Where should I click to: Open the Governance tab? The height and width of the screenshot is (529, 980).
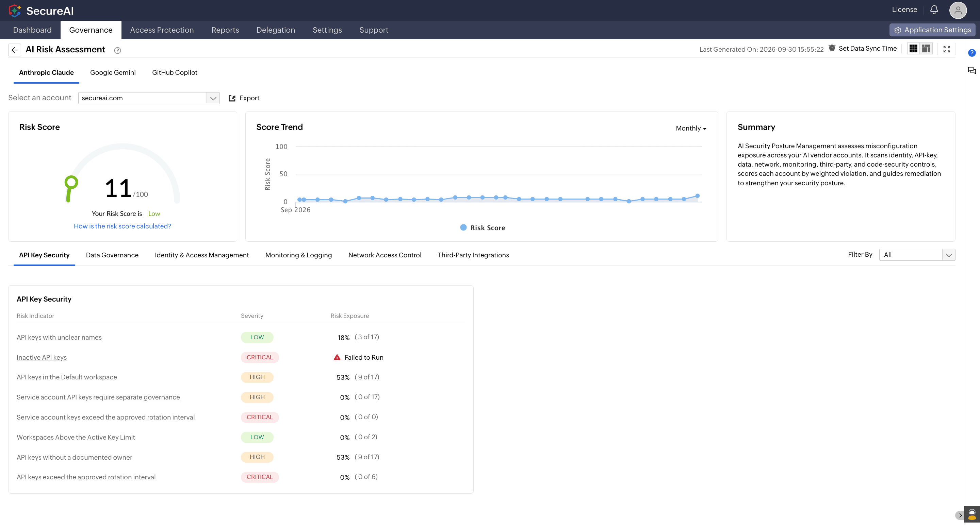click(x=91, y=30)
